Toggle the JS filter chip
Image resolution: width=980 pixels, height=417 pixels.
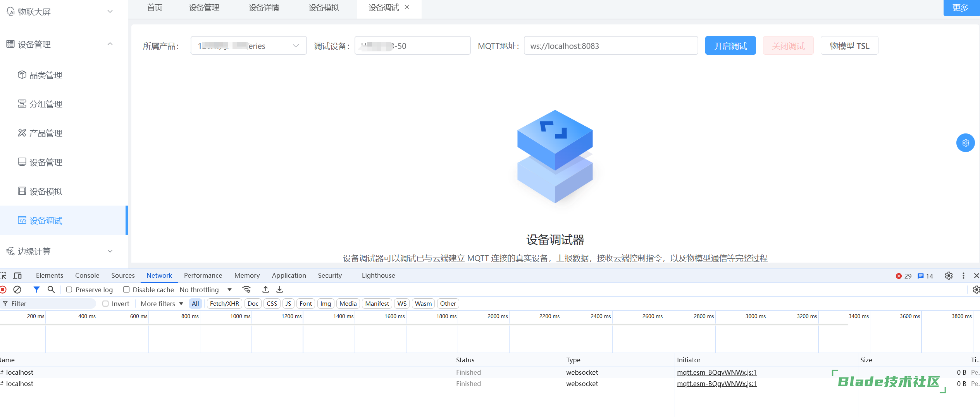(x=288, y=303)
